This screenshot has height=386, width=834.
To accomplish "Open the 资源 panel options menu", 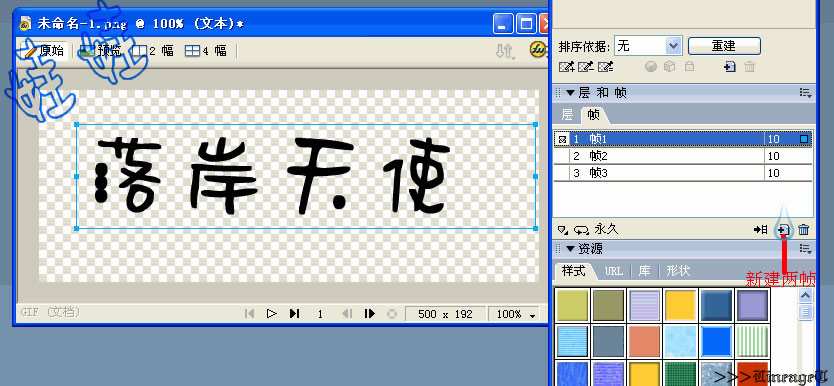I will click(x=805, y=249).
